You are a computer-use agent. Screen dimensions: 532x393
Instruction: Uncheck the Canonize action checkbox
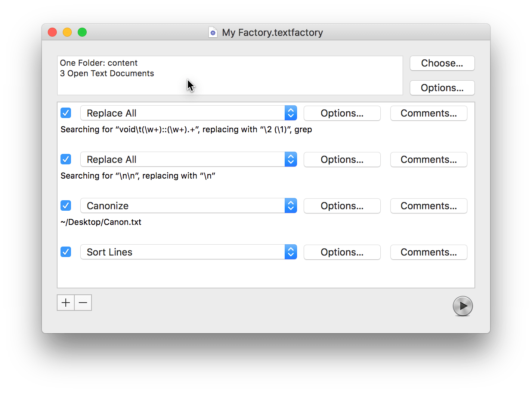pyautogui.click(x=66, y=205)
